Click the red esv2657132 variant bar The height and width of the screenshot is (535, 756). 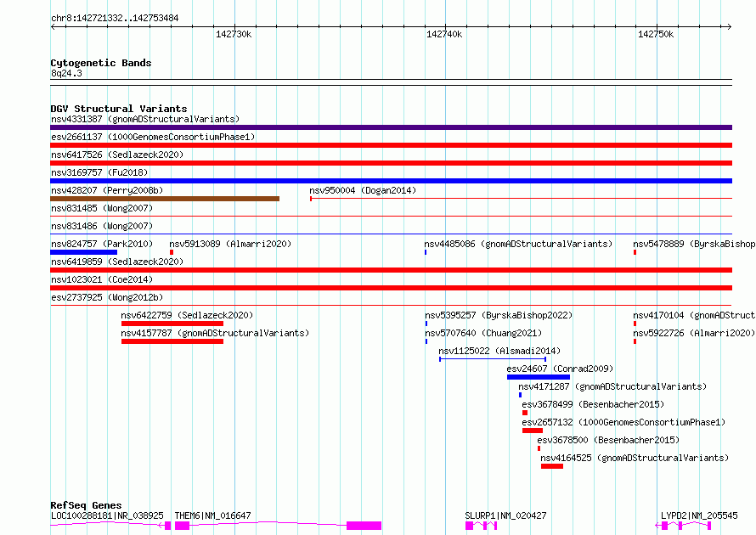tap(533, 431)
